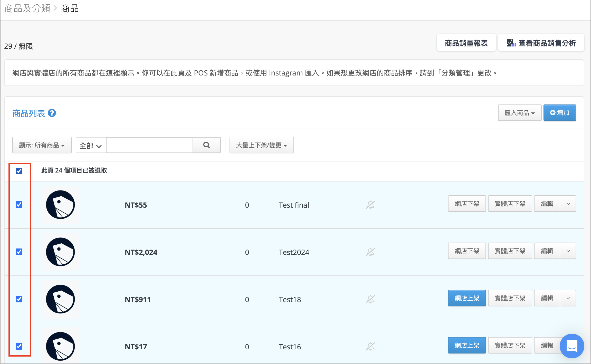This screenshot has width=591, height=364.
Task: Uncheck the Test18 product checkbox
Action: point(19,299)
